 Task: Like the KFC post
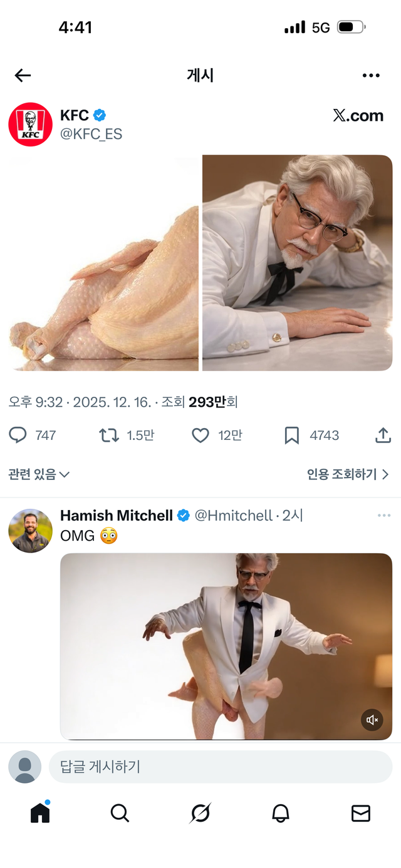click(x=199, y=435)
